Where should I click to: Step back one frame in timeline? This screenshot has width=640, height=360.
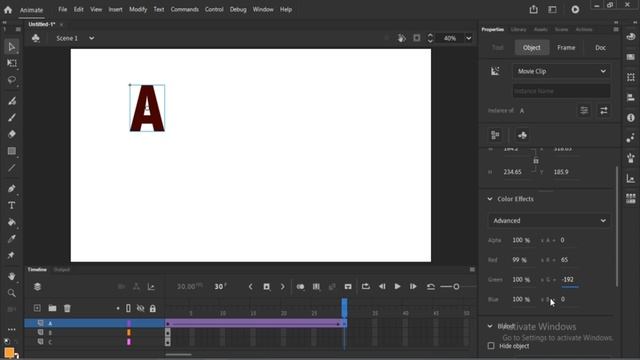[x=382, y=287]
